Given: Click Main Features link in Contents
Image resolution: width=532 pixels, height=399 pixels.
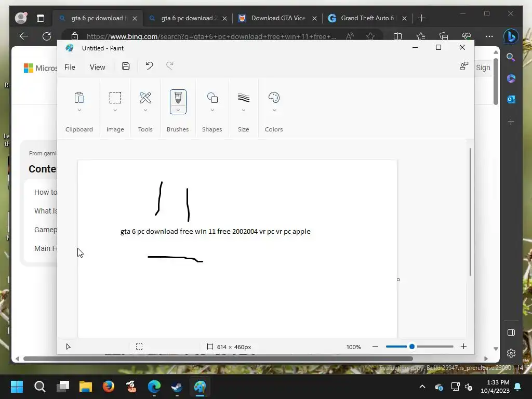Looking at the screenshot, I should click(x=46, y=248).
